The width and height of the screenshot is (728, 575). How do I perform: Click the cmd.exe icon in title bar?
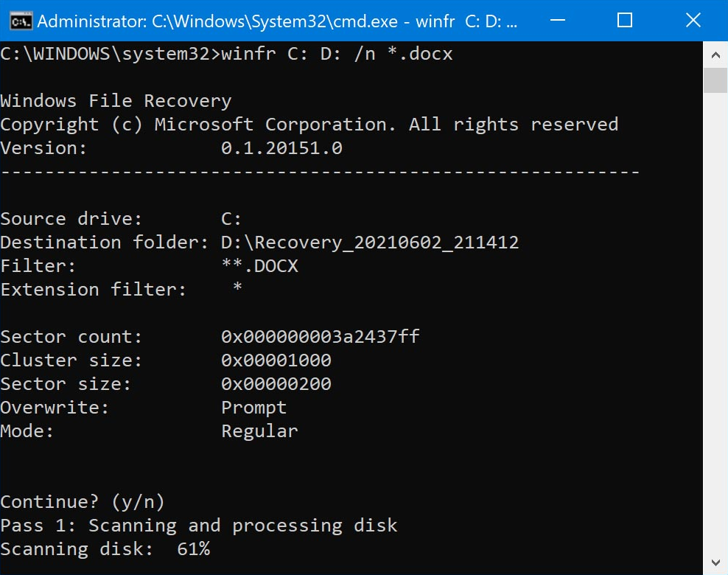click(x=20, y=21)
